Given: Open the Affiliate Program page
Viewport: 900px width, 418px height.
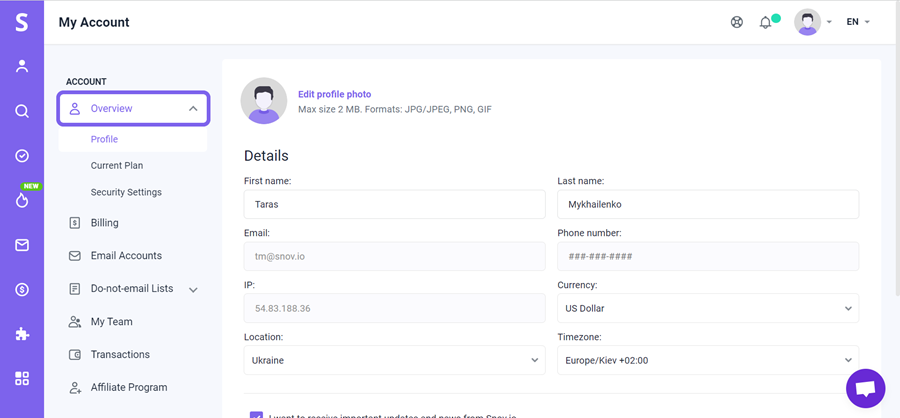Looking at the screenshot, I should point(129,388).
